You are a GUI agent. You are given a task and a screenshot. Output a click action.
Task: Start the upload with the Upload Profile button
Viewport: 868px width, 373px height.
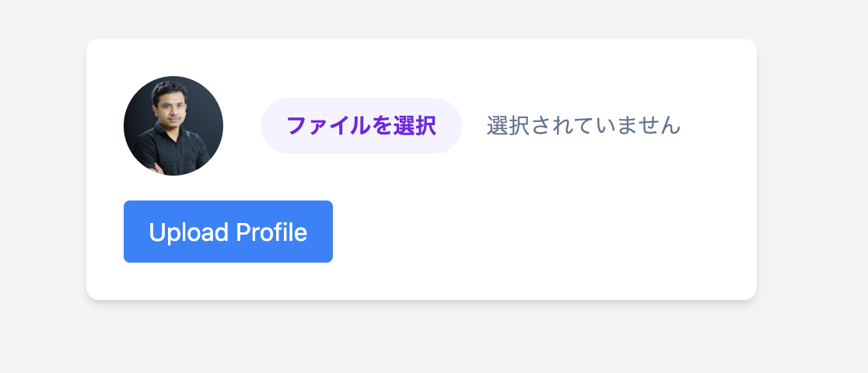tap(228, 232)
